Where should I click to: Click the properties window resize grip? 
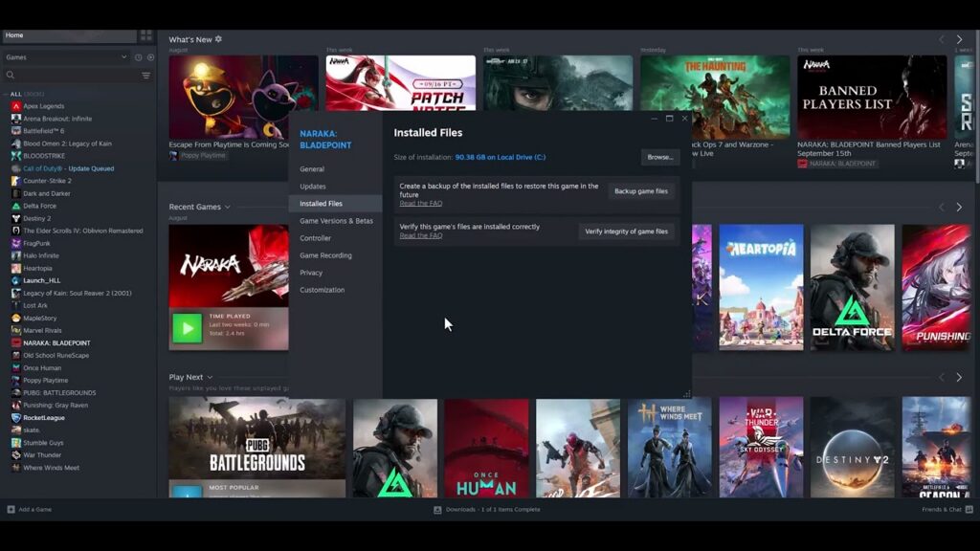pos(687,394)
